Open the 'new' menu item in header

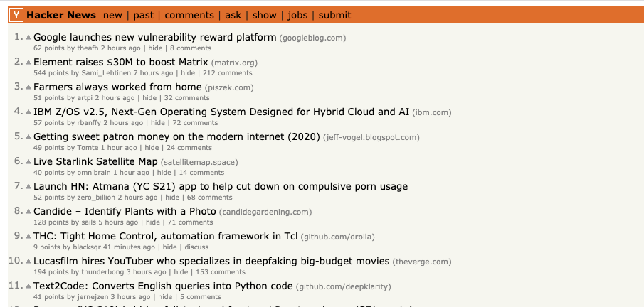112,15
